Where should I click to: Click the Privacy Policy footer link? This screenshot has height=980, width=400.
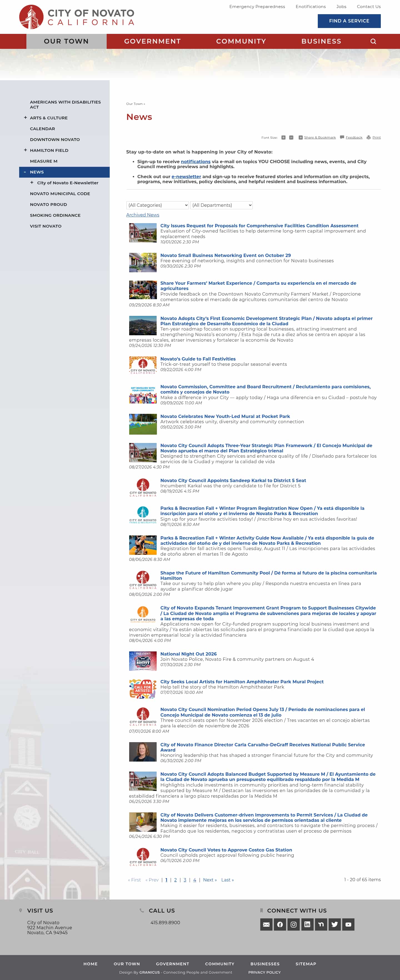pos(264,972)
